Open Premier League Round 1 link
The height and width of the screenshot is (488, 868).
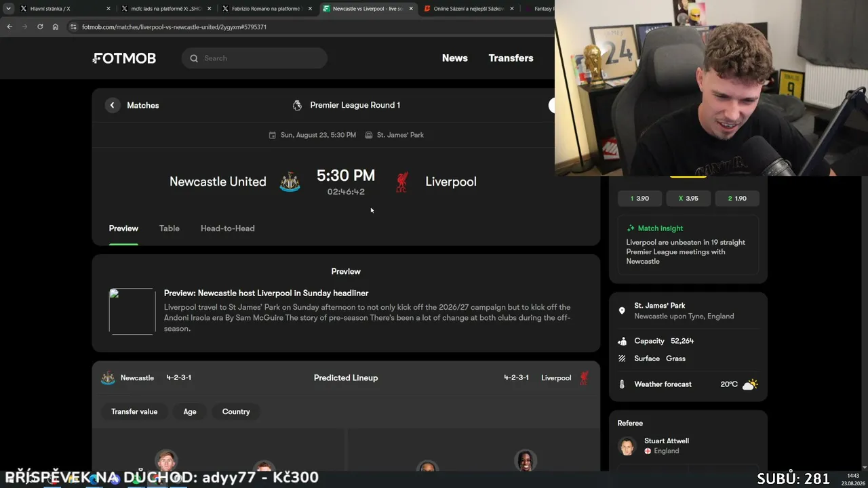click(x=355, y=105)
